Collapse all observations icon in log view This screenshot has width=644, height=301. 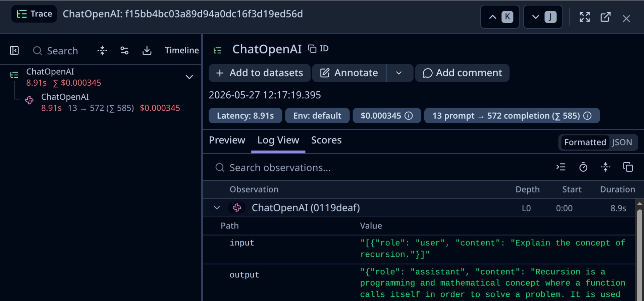(605, 167)
